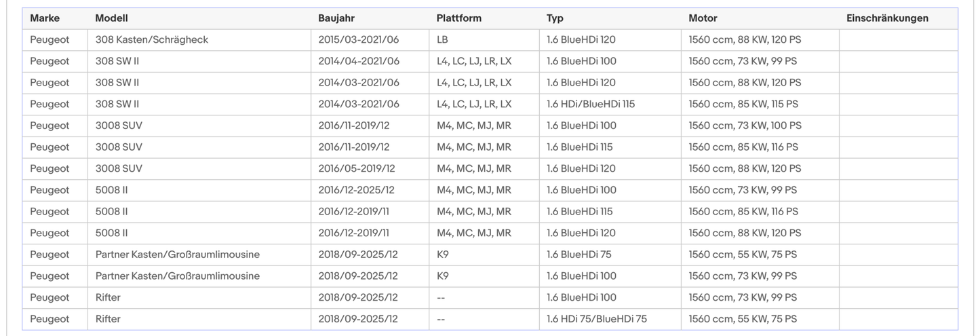Select the 1.6 HDi/BlueHDi 115 type cell
980x336 pixels.
click(x=591, y=105)
